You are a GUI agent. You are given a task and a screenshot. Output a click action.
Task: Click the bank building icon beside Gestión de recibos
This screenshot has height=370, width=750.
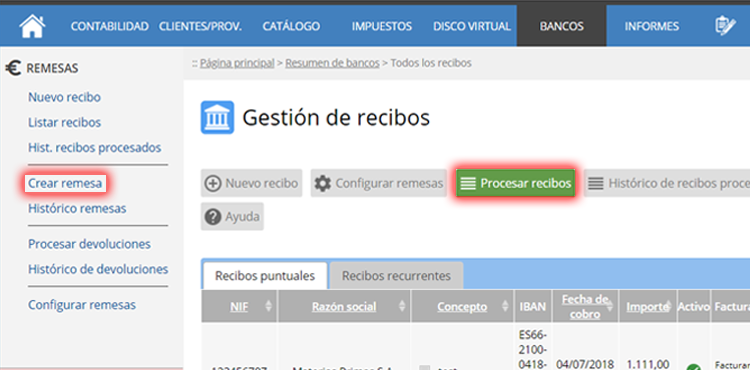217,117
